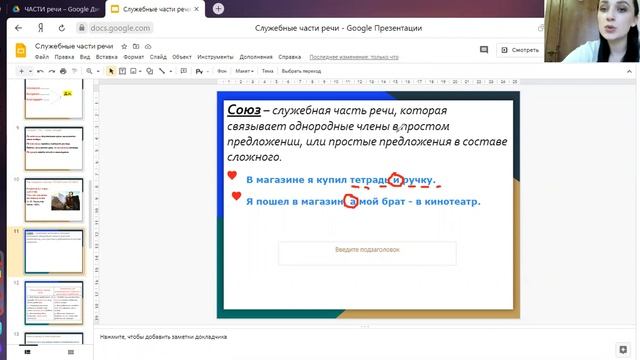Click the word Союз in slide
Image resolution: width=640 pixels, height=360 pixels.
point(244,110)
